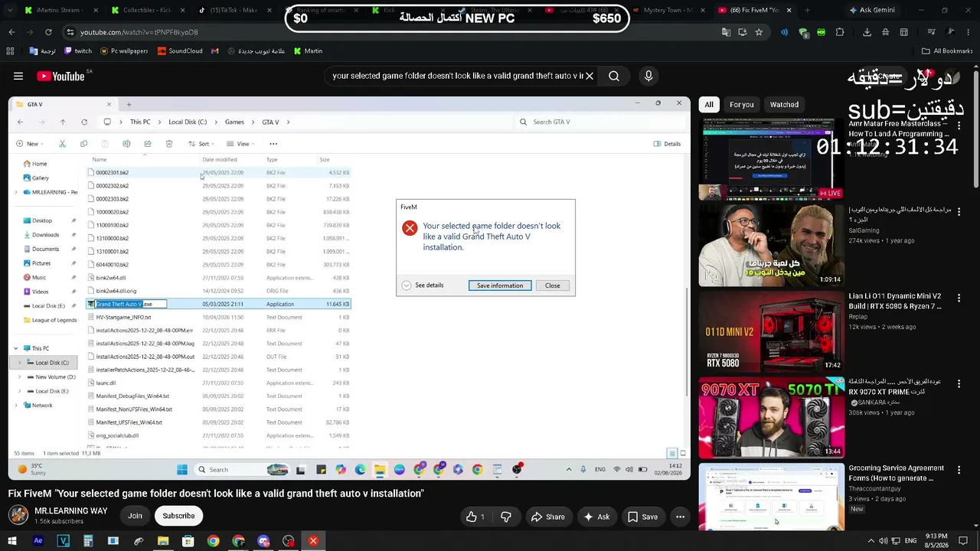
Task: Click the Join button
Action: tap(135, 517)
